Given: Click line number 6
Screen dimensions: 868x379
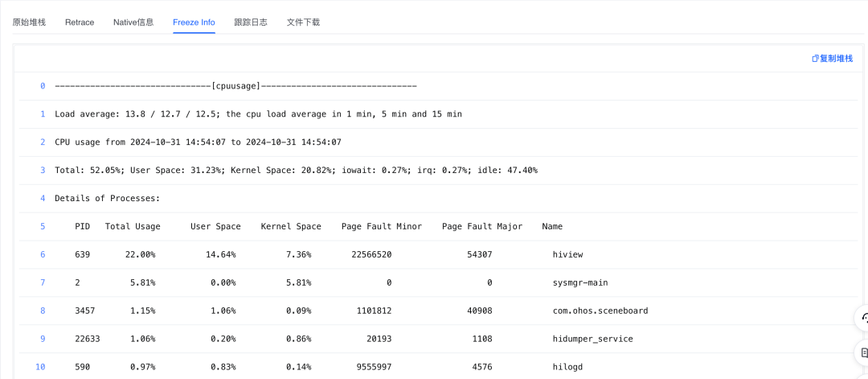Looking at the screenshot, I should [43, 254].
